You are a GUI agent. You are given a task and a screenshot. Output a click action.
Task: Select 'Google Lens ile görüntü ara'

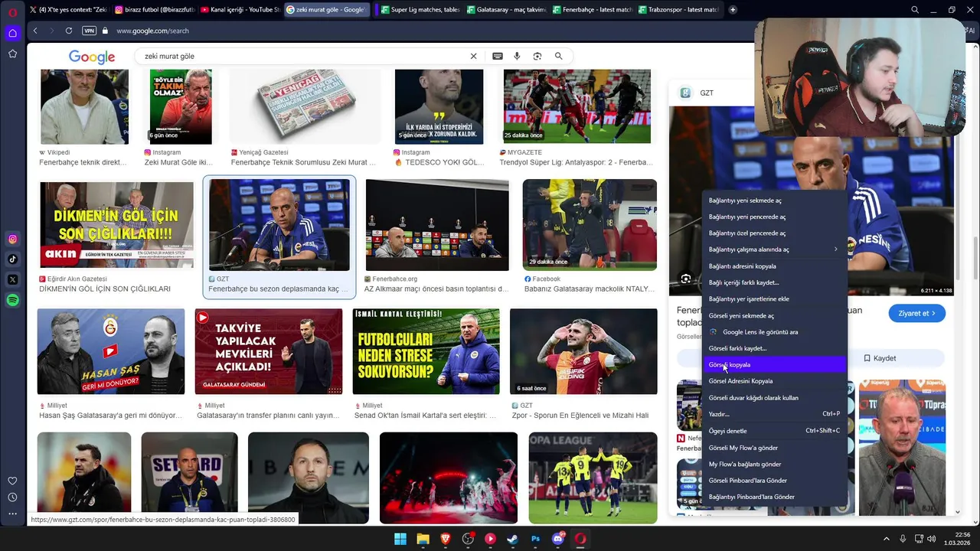point(774,332)
